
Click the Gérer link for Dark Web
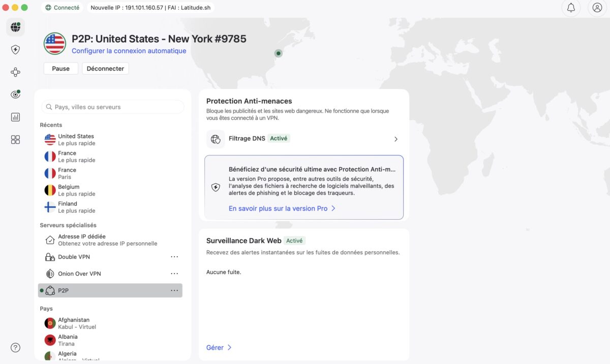(215, 348)
